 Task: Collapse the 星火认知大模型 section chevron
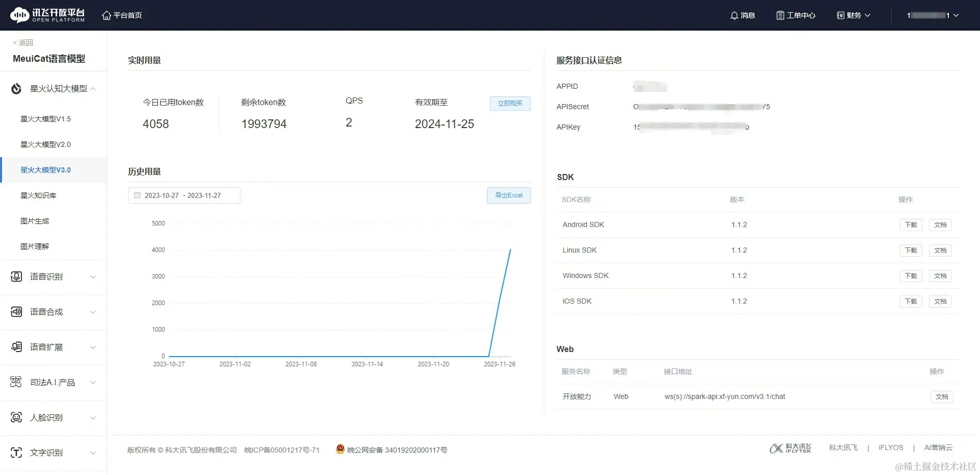point(93,89)
